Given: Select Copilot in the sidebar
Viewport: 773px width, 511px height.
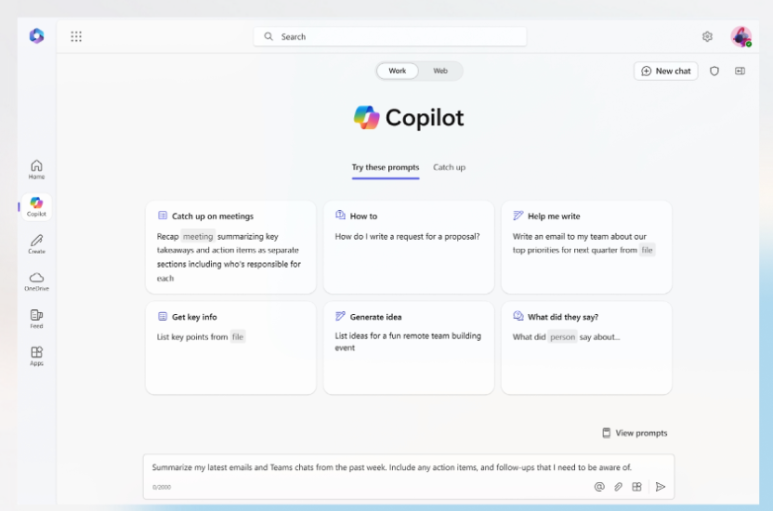Looking at the screenshot, I should (36, 206).
